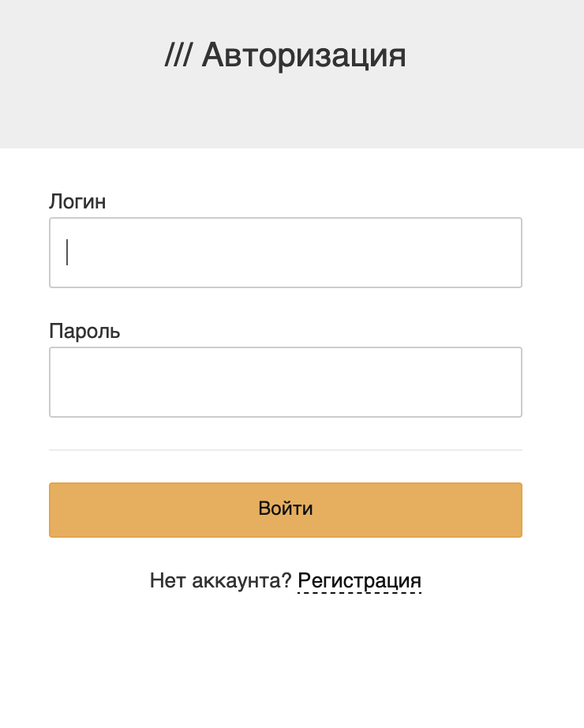Select the Логин field label
Image resolution: width=584 pixels, height=728 pixels.
[77, 201]
